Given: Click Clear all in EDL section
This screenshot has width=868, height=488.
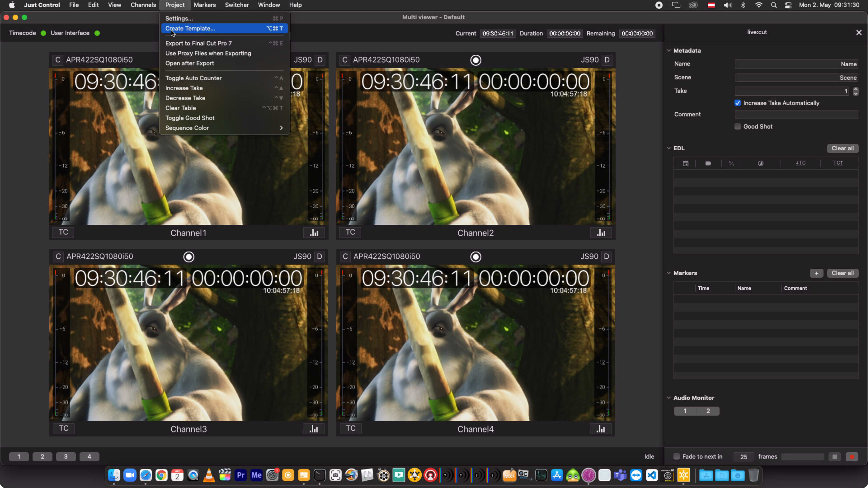Looking at the screenshot, I should [x=842, y=148].
